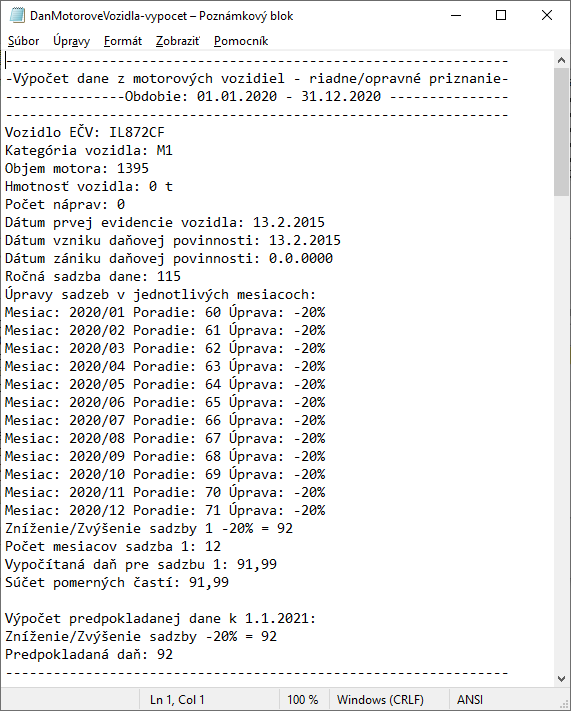Click the 100 % zoom status field
571x711 pixels.
click(303, 700)
